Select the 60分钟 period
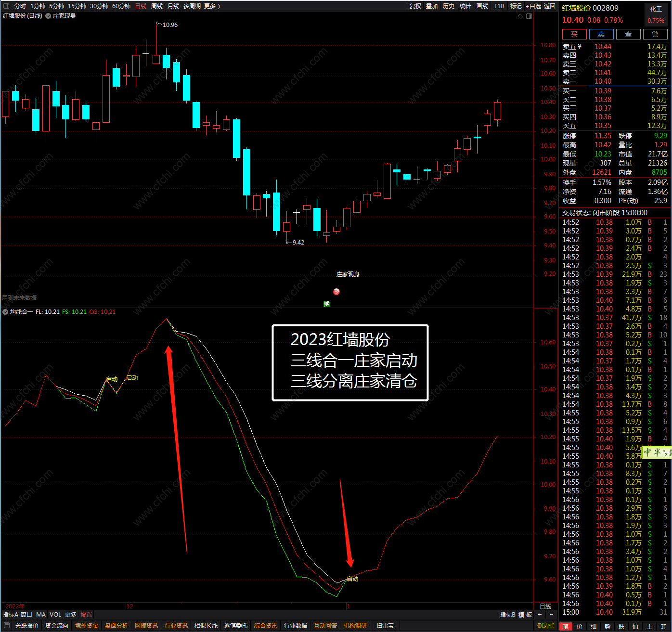The image size is (672, 632). pos(121,6)
